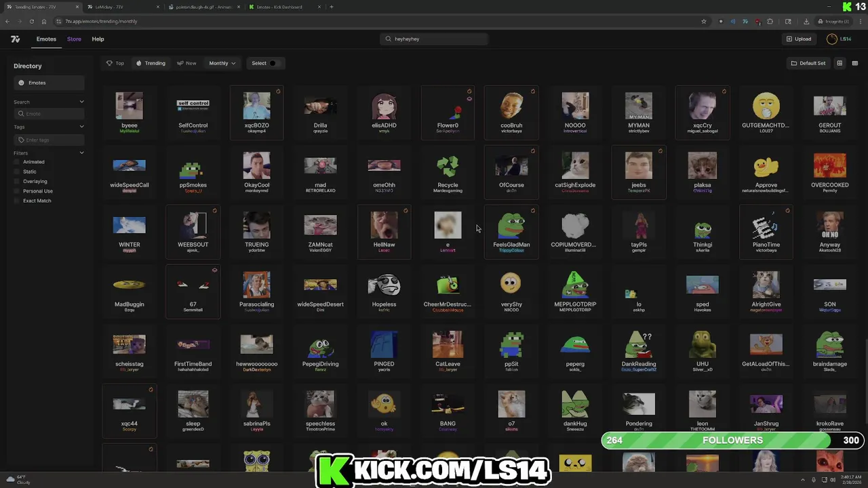
Task: Collapse the Filters section chevron
Action: point(81,153)
